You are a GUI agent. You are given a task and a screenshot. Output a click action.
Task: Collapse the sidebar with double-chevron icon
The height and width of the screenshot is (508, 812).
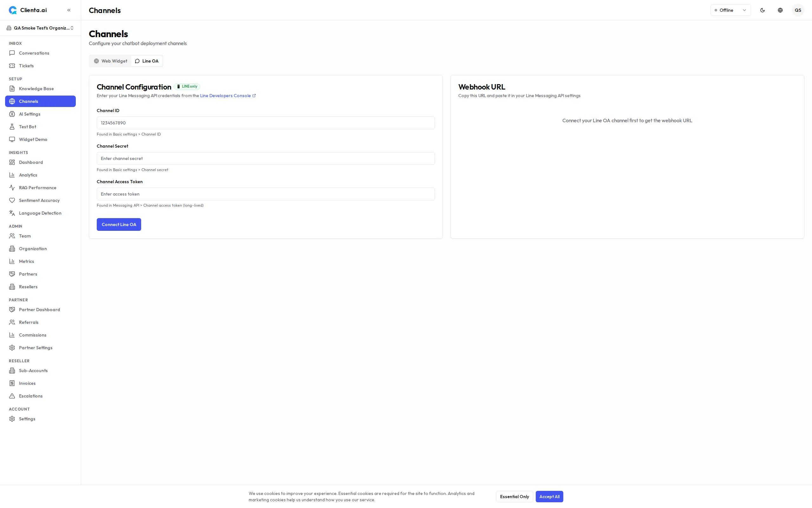tap(69, 10)
